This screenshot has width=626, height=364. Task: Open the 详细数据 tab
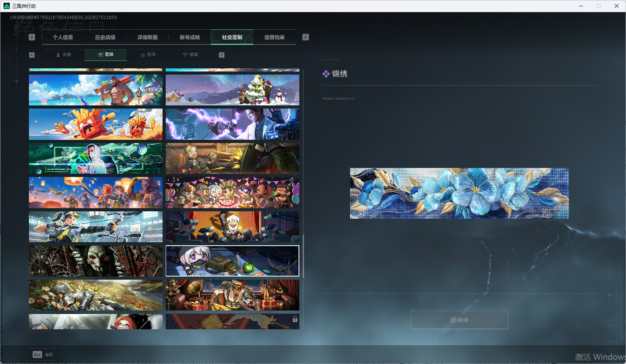tap(147, 37)
